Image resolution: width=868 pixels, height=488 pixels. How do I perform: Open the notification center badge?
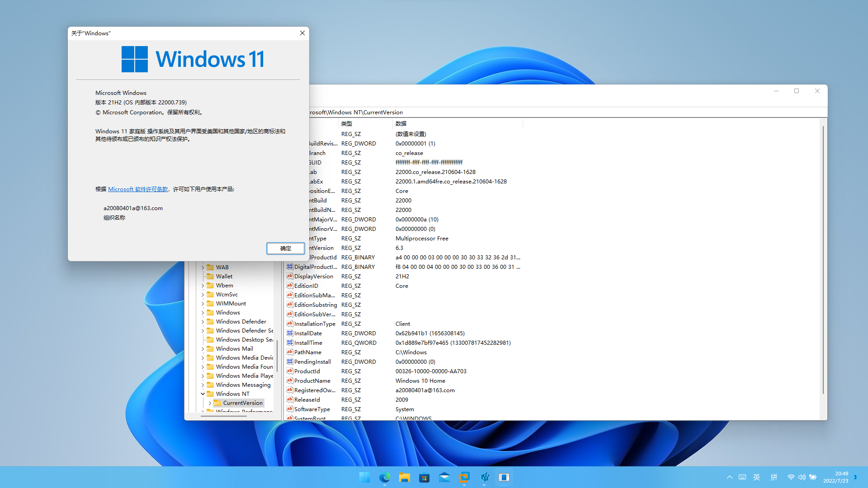coord(855,477)
